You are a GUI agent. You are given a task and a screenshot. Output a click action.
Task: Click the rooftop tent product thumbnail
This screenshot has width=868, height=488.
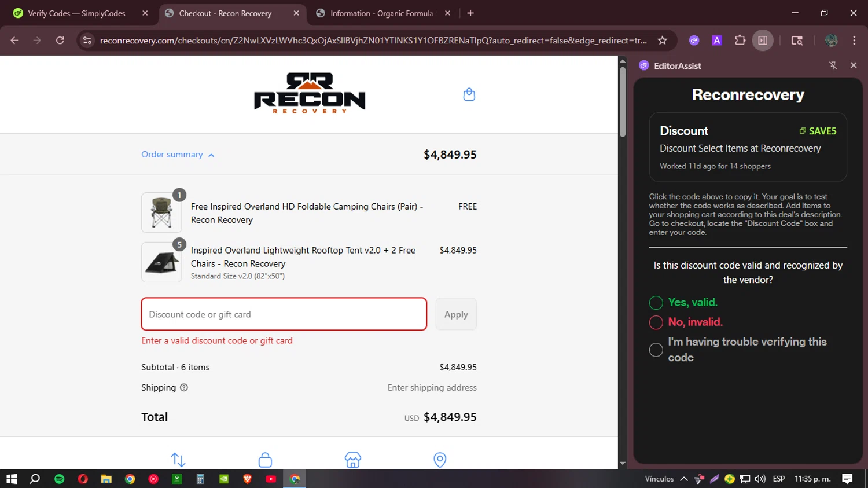[161, 262]
